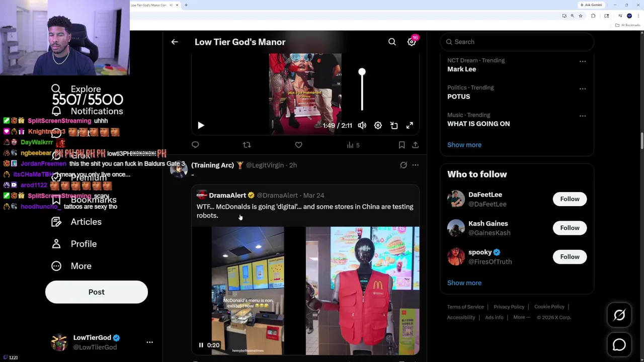Open Mark Lee trending topic
644x362 pixels.
[x=461, y=69]
